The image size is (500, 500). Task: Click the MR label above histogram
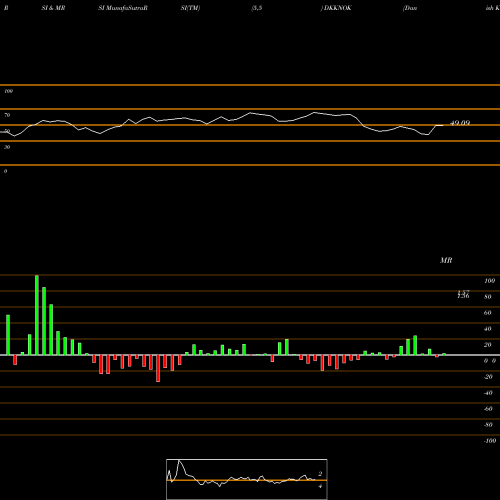tap(446, 260)
